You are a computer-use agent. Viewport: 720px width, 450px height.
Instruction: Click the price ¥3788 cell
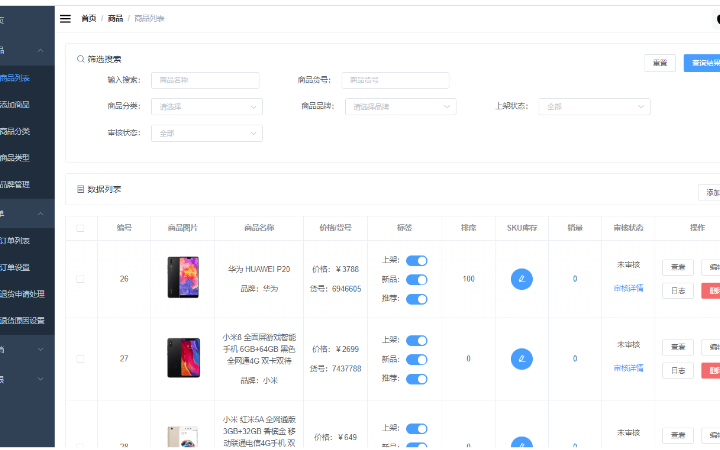[x=335, y=269]
